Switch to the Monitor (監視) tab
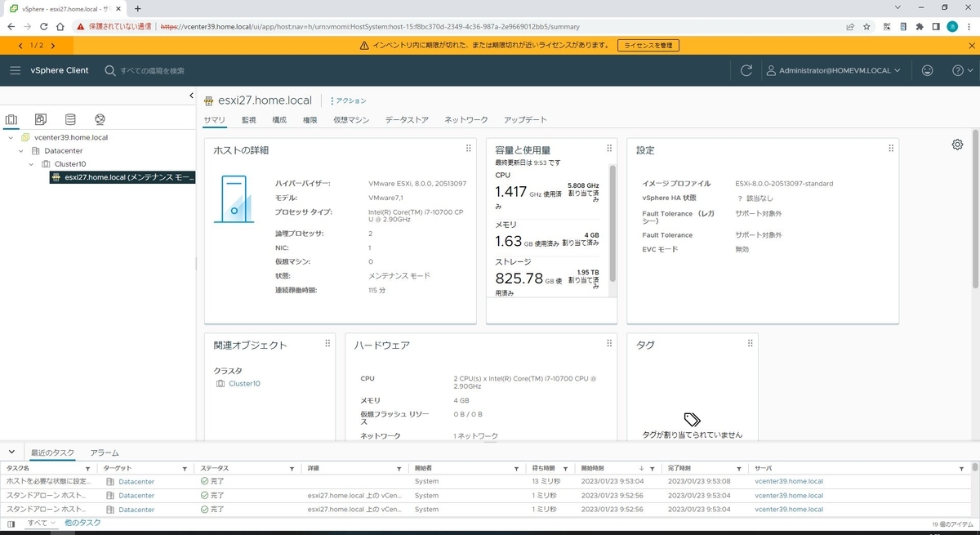The image size is (980, 535). tap(249, 120)
